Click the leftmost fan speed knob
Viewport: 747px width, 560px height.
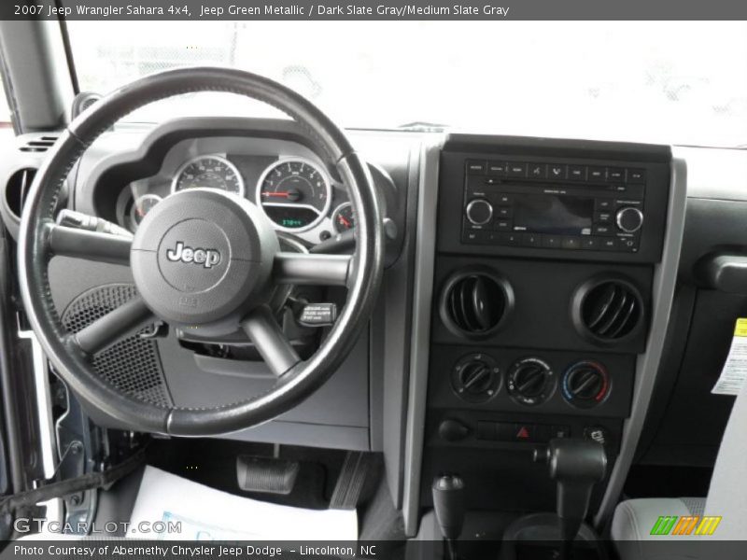click(x=476, y=377)
